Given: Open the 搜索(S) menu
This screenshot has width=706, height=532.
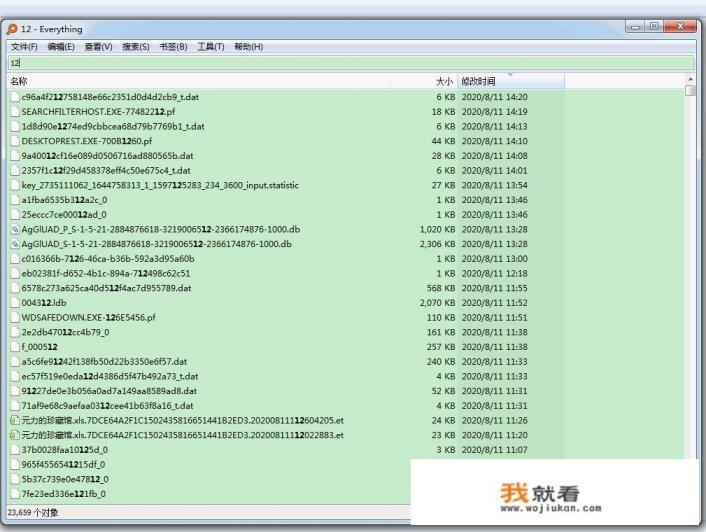Looking at the screenshot, I should [x=136, y=47].
